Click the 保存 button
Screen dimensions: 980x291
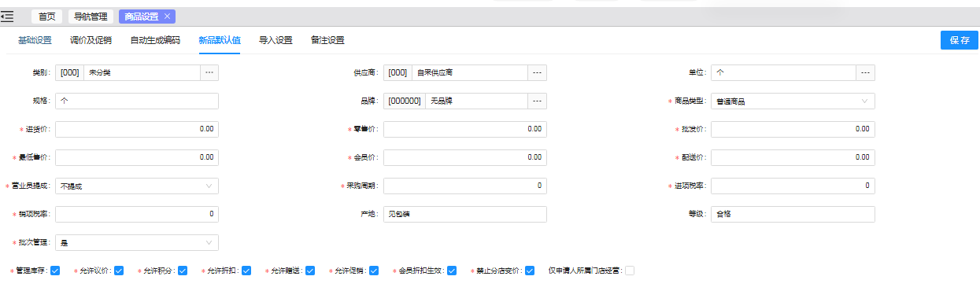[x=960, y=40]
